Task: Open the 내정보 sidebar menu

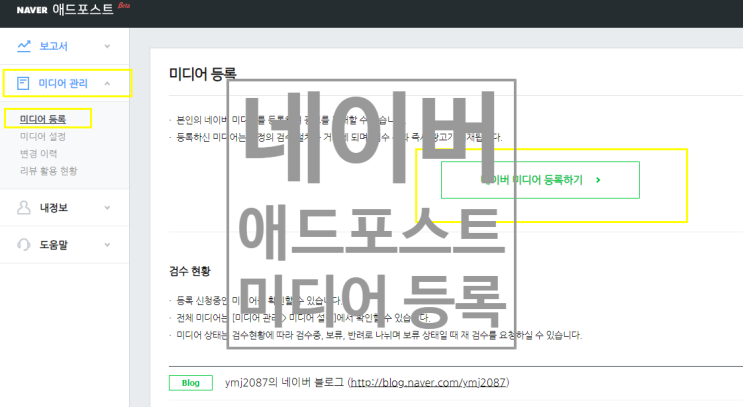Action: point(64,208)
